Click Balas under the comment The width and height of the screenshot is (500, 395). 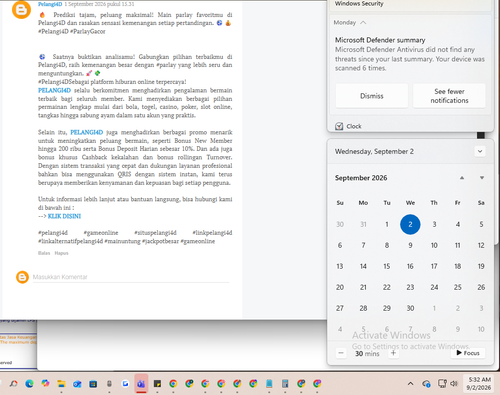44,253
